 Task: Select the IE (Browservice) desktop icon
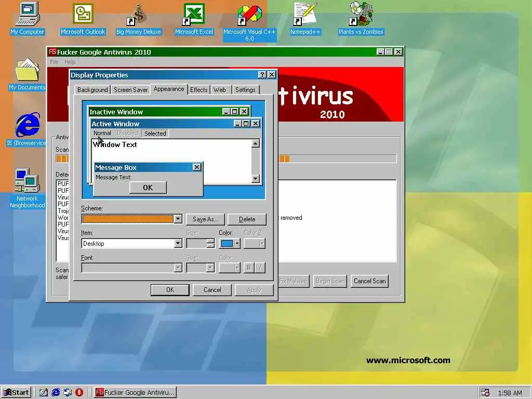tap(27, 130)
